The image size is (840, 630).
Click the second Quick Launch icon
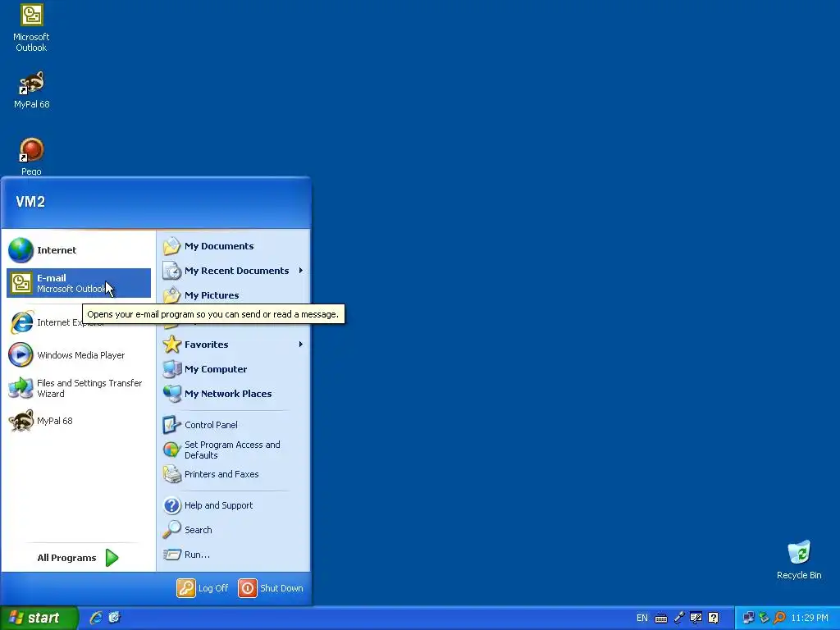point(114,618)
